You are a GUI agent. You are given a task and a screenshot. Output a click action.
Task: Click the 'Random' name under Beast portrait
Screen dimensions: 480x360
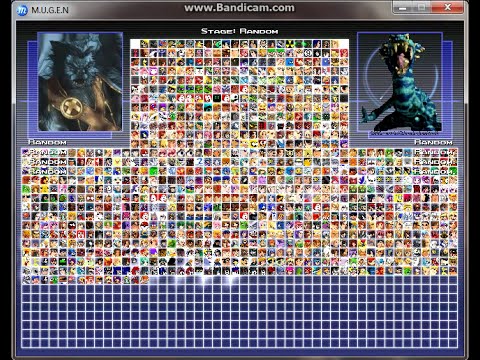47,142
